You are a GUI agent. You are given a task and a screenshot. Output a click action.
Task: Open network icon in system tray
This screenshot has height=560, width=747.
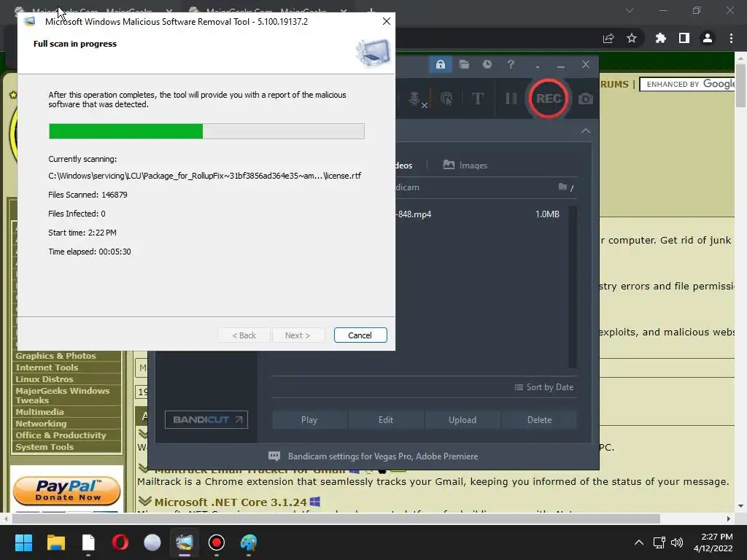pos(659,542)
